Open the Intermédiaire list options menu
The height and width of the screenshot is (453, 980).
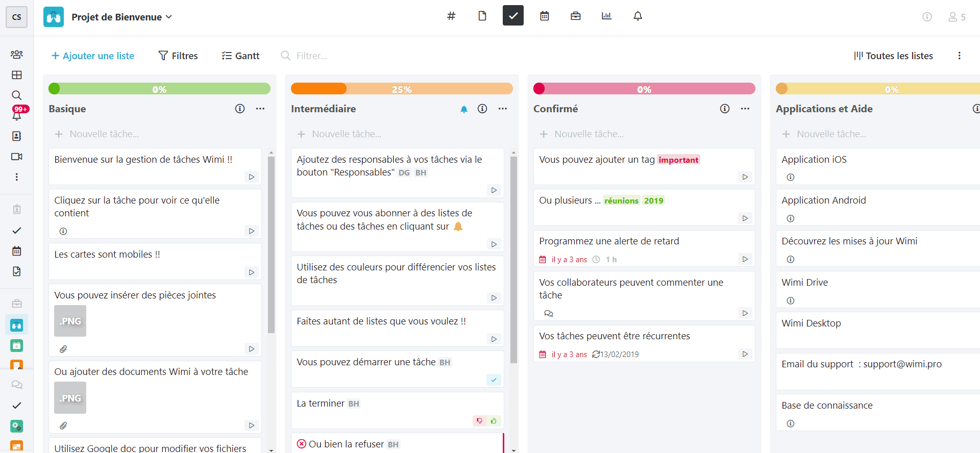tap(503, 109)
